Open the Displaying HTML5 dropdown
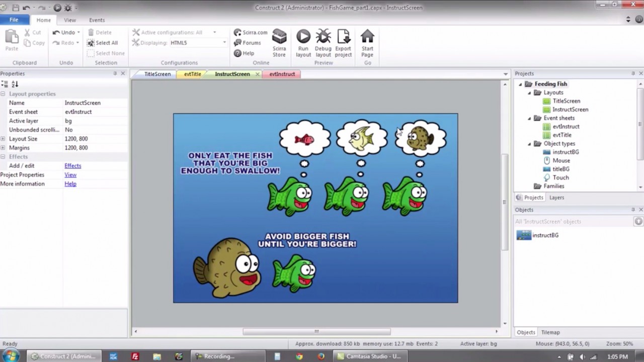 [224, 43]
